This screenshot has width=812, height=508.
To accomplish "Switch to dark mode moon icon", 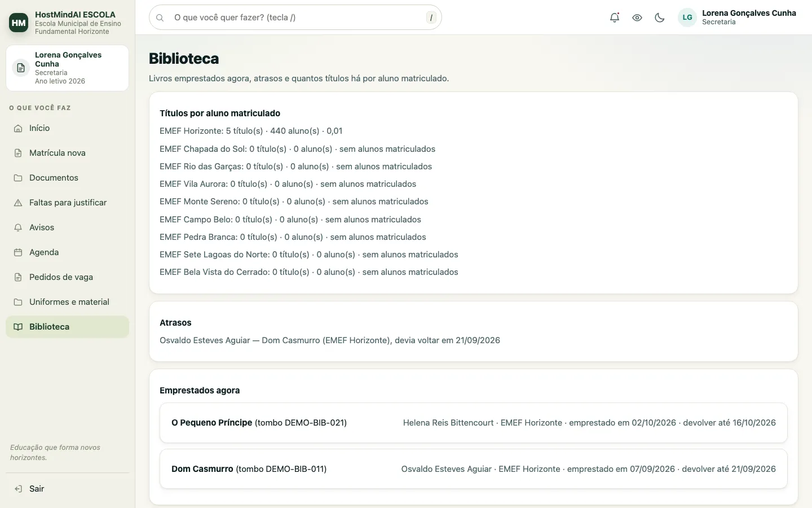I will coord(660,17).
